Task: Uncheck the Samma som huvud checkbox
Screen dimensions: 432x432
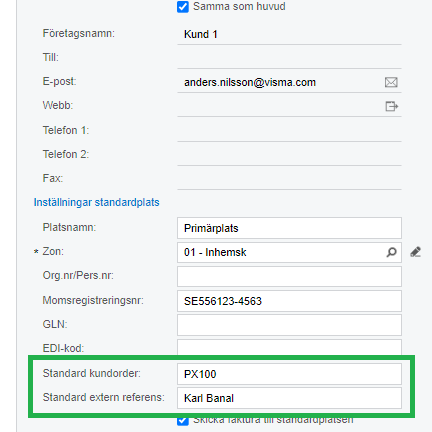Action: (183, 7)
